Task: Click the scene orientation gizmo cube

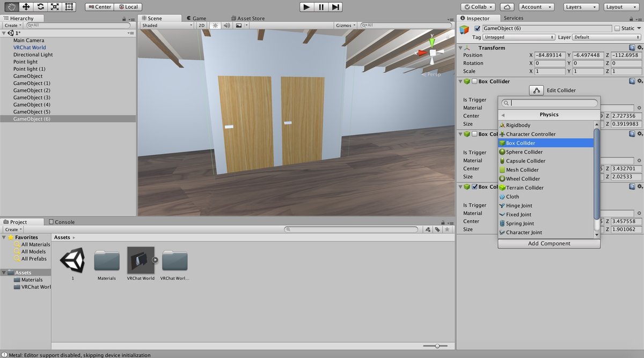Action: click(433, 53)
